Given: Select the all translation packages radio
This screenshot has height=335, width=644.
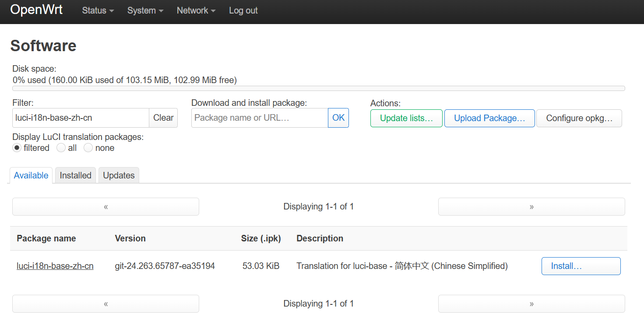Looking at the screenshot, I should (x=61, y=148).
